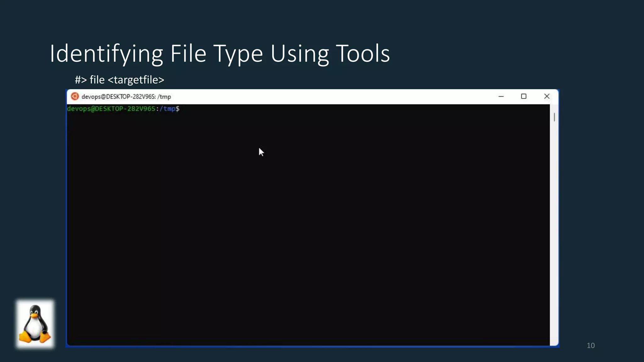644x362 pixels.
Task: Click the Ubuntu icon in terminal title bar
Action: [x=75, y=96]
